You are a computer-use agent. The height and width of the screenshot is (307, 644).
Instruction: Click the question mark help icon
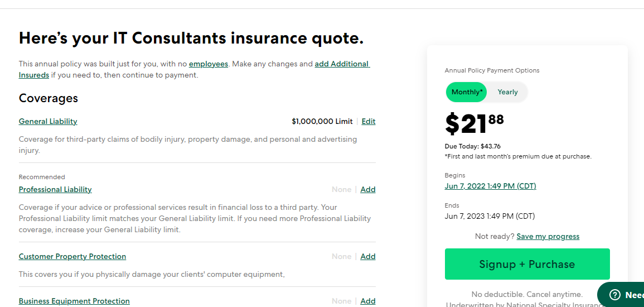(614, 295)
